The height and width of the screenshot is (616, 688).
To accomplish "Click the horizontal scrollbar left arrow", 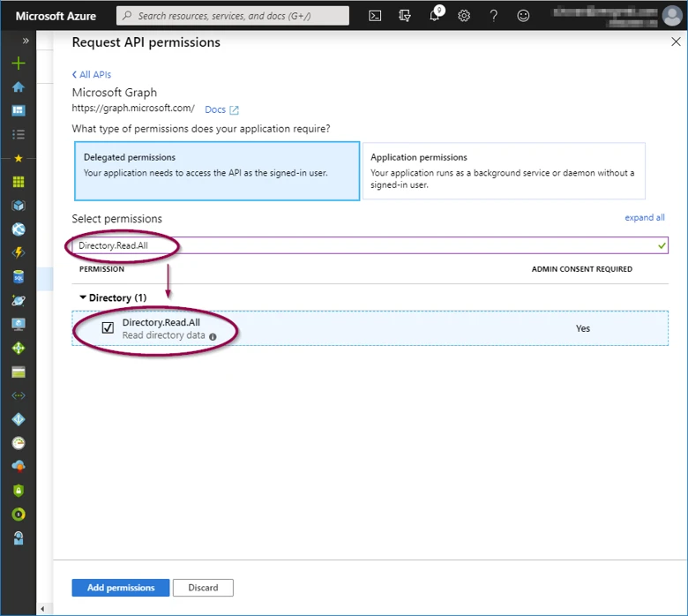I will pyautogui.click(x=42, y=609).
